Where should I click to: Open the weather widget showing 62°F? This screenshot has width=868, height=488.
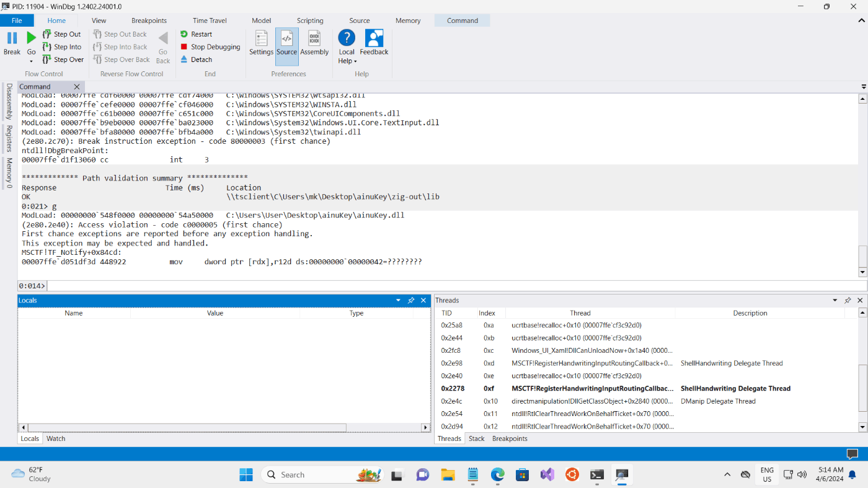coord(32,474)
